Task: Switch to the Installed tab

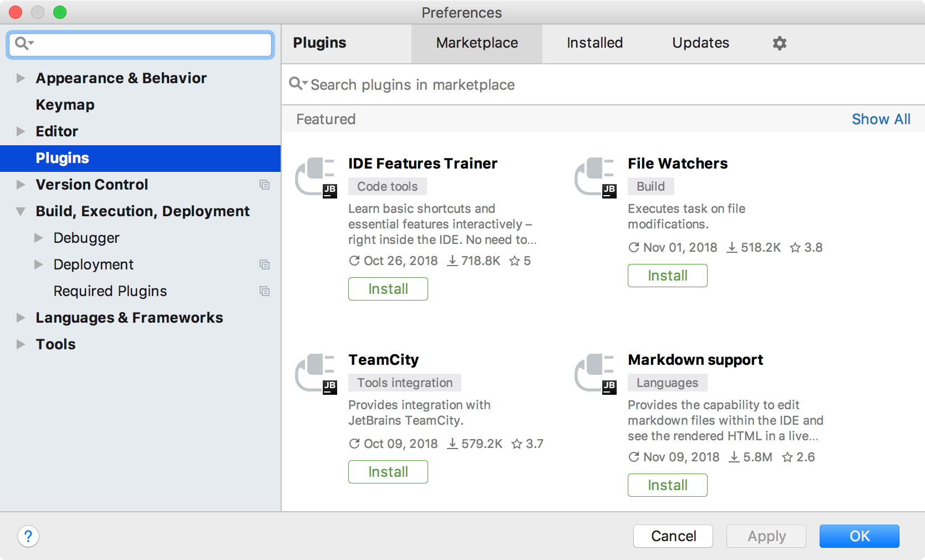Action: (x=594, y=43)
